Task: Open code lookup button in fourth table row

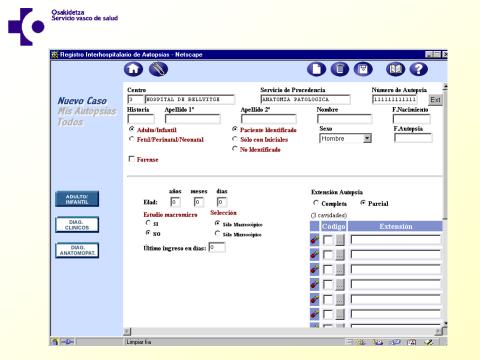Action: point(340,284)
